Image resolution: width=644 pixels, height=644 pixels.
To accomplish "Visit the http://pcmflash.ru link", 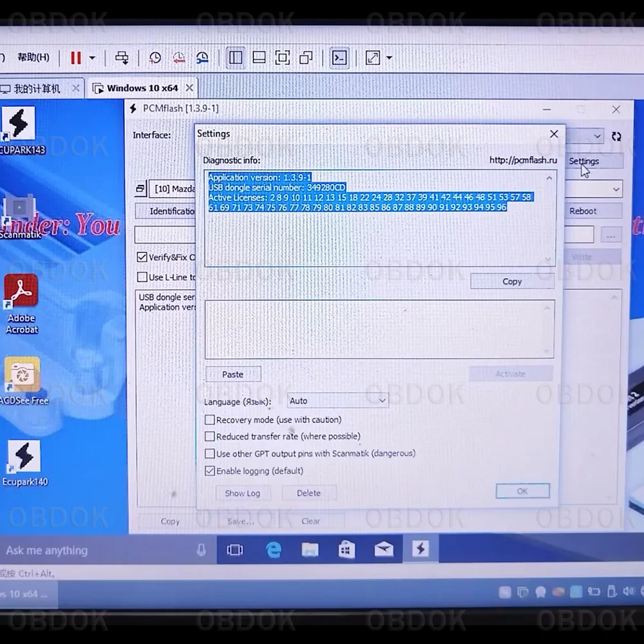I will [x=522, y=160].
